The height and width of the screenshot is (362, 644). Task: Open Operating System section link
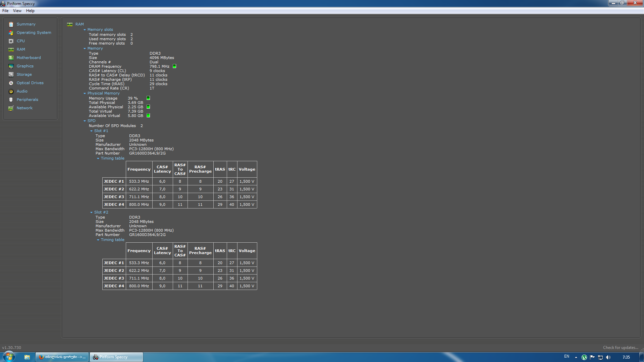coord(34,33)
